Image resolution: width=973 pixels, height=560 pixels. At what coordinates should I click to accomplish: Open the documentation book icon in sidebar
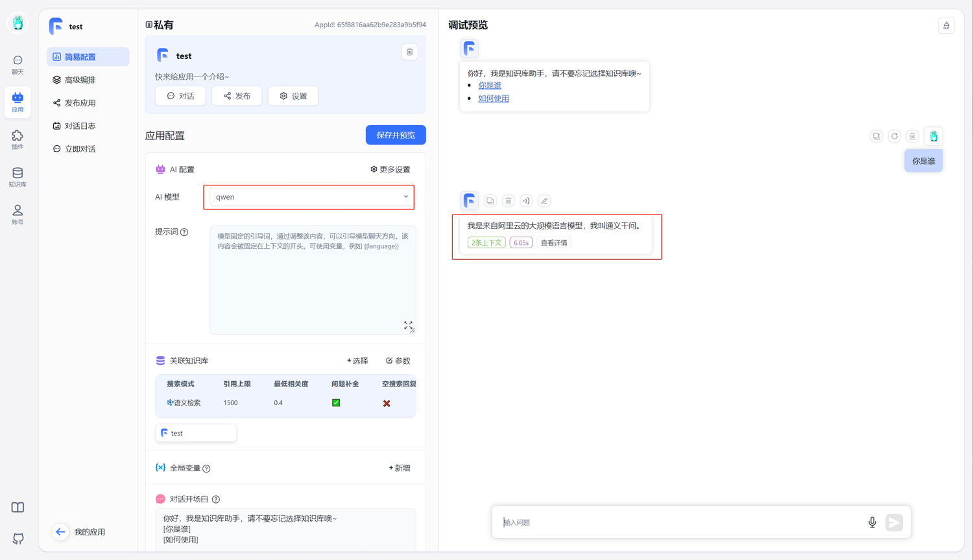point(18,507)
